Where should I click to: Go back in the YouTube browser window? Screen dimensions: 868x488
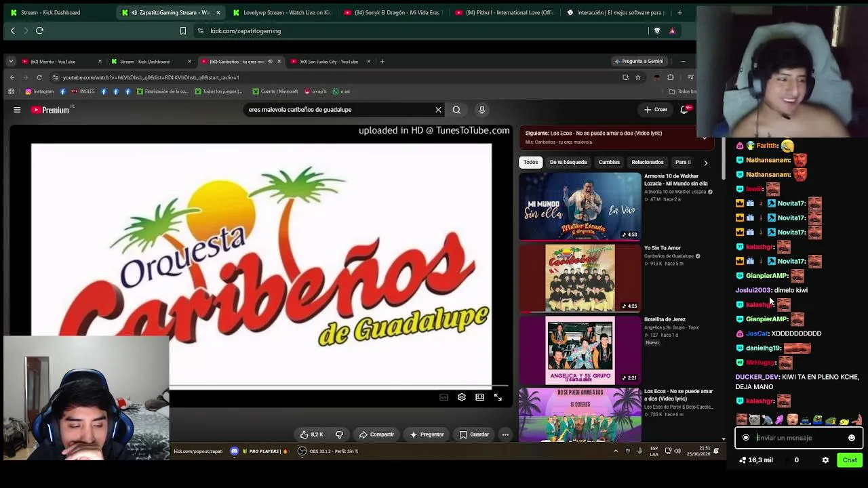(12, 77)
